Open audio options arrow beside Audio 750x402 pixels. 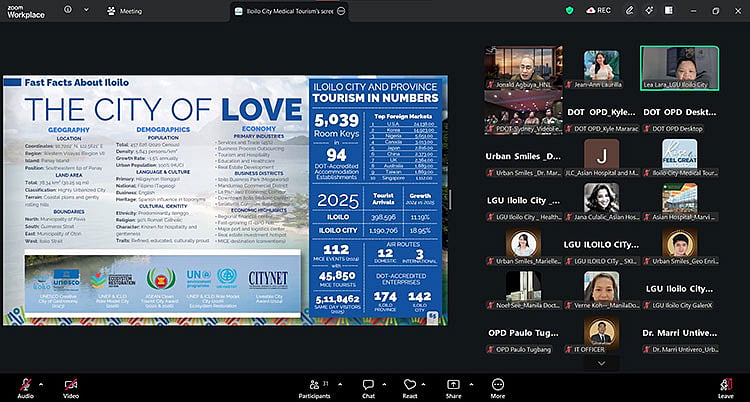(x=41, y=384)
